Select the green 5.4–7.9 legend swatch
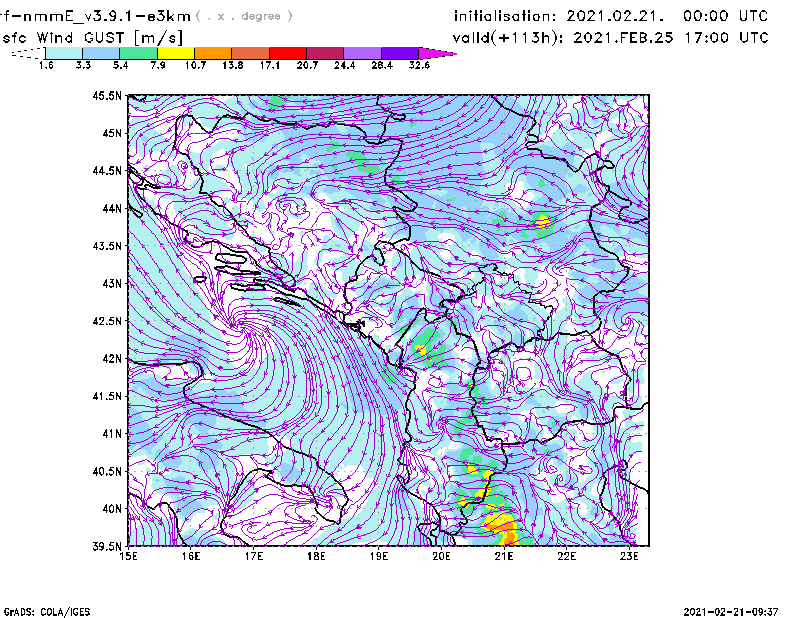Viewport: 800px width, 618px height. click(138, 53)
